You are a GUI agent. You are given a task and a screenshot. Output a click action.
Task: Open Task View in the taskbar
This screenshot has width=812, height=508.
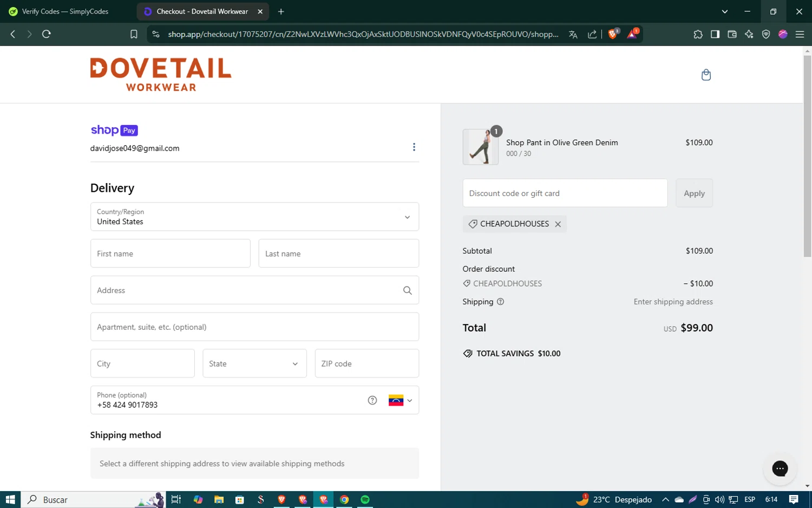click(176, 499)
